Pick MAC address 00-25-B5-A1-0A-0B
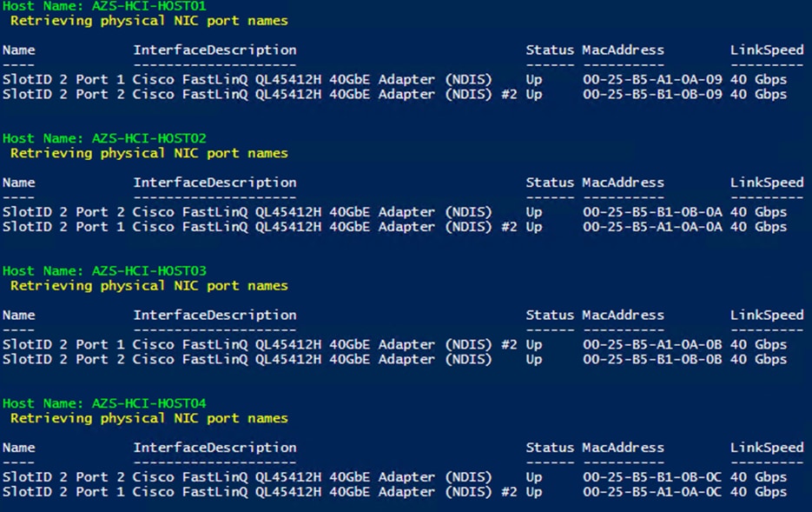812x512 pixels. (x=652, y=344)
